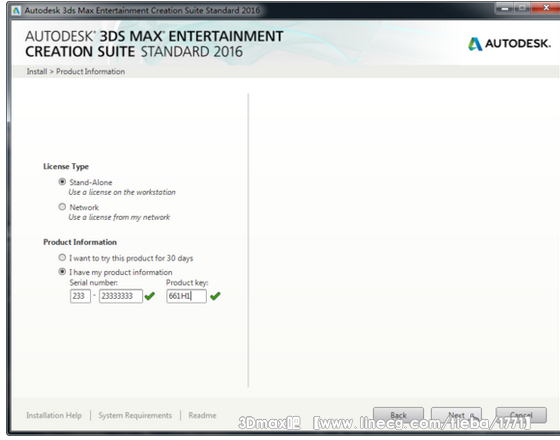The height and width of the screenshot is (440, 560).
Task: Close the installer window
Action: 546,8
